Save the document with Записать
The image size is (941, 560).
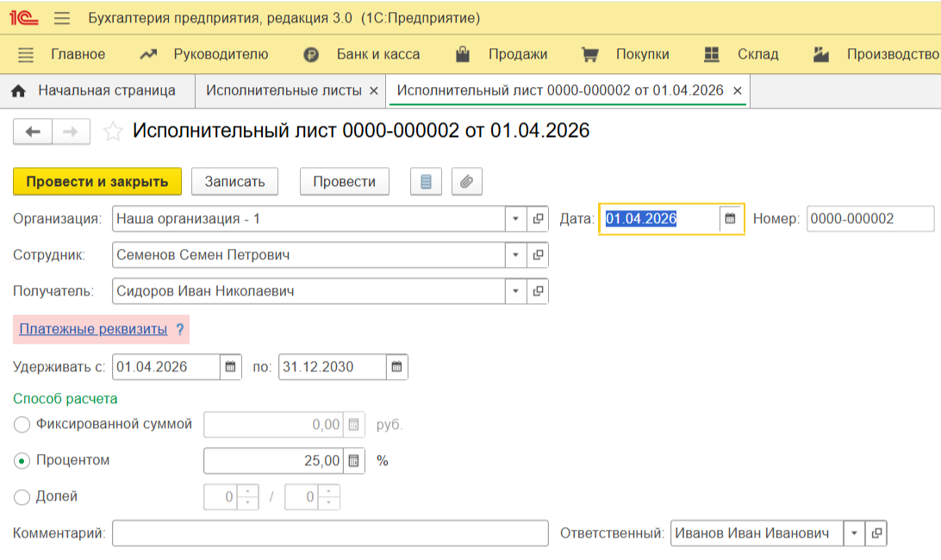234,181
